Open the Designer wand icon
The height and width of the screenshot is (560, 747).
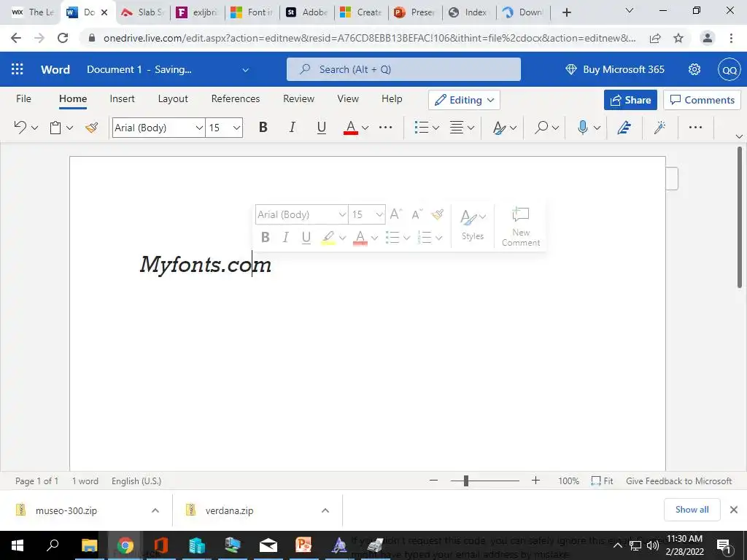659,127
